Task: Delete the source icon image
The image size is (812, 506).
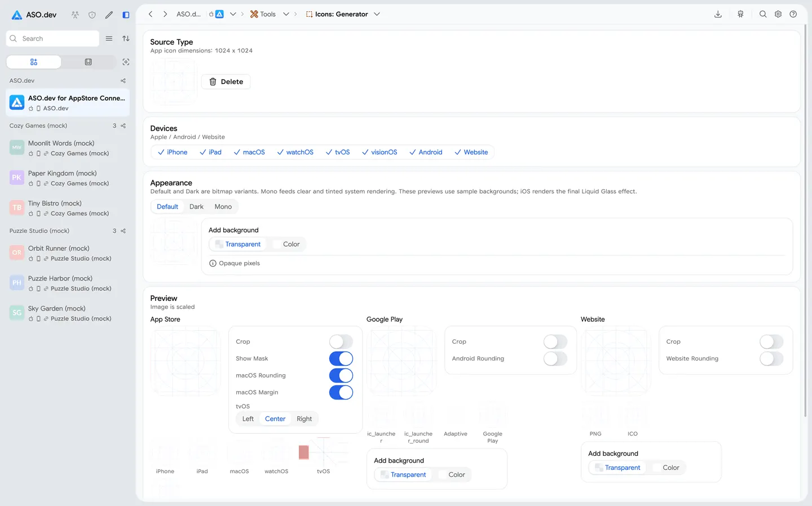Action: tap(226, 82)
